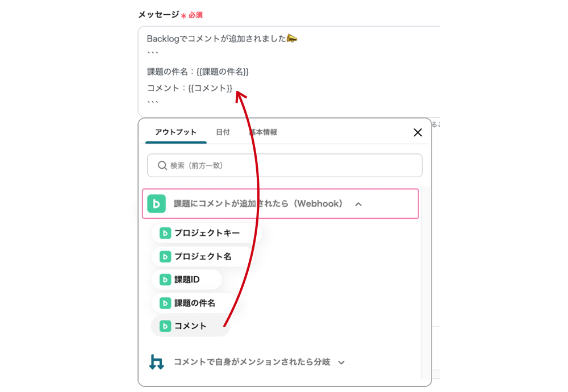Click the Backlogでコメントが追加されました line

tap(222, 39)
